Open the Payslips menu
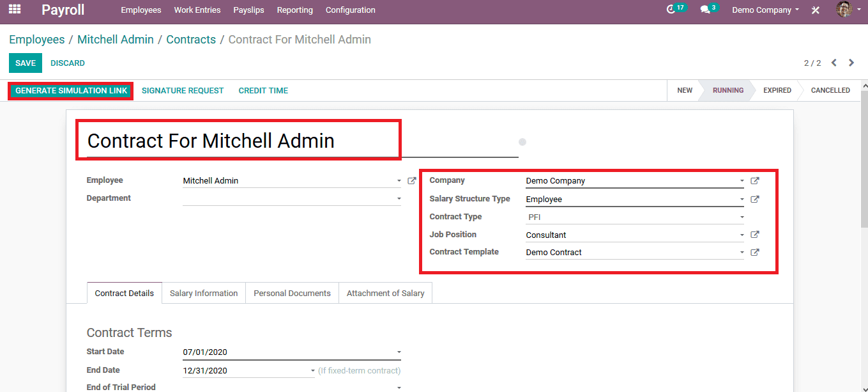 pyautogui.click(x=248, y=10)
